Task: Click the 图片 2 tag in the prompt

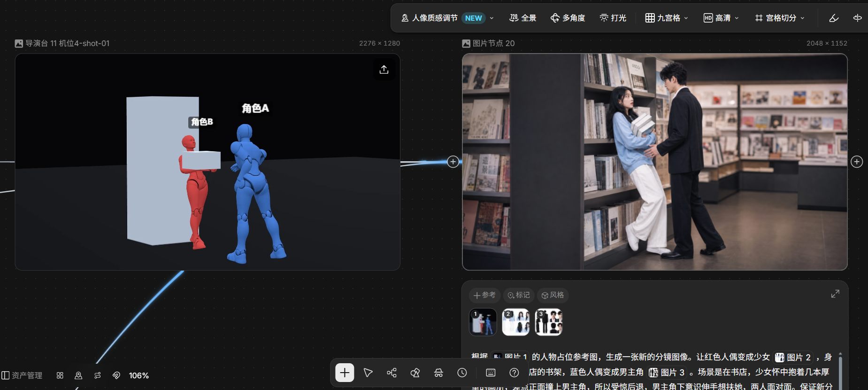Action: click(x=793, y=358)
